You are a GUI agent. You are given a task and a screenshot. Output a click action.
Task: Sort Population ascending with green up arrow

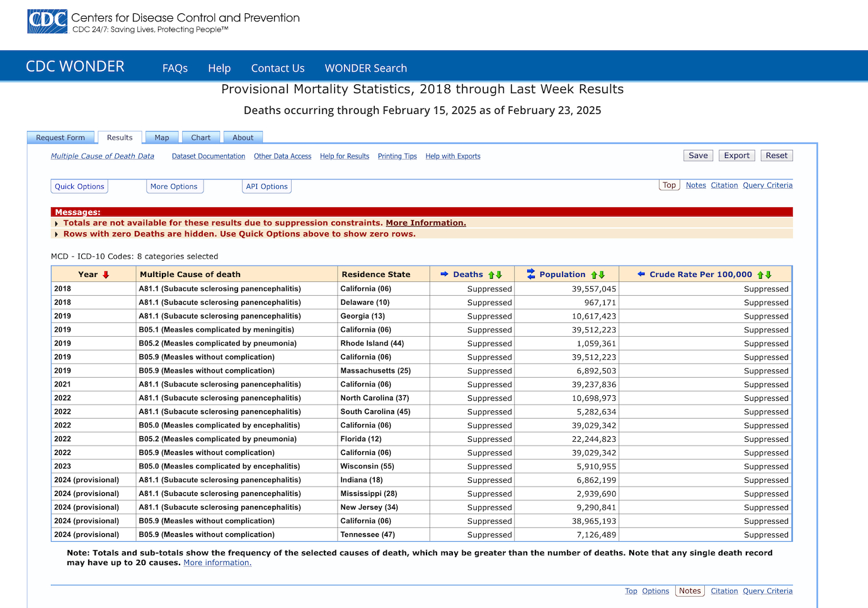coord(594,275)
